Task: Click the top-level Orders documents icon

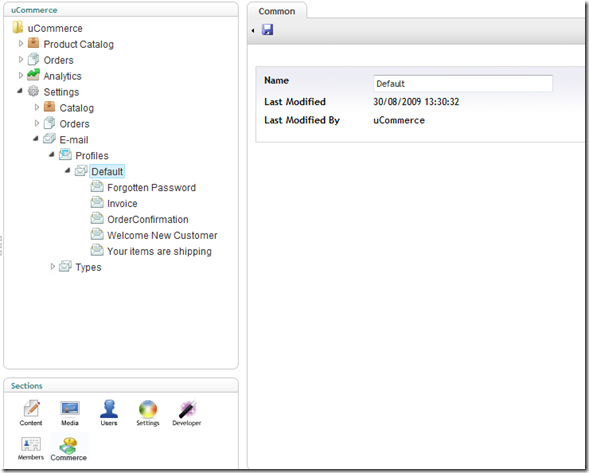Action: click(33, 59)
